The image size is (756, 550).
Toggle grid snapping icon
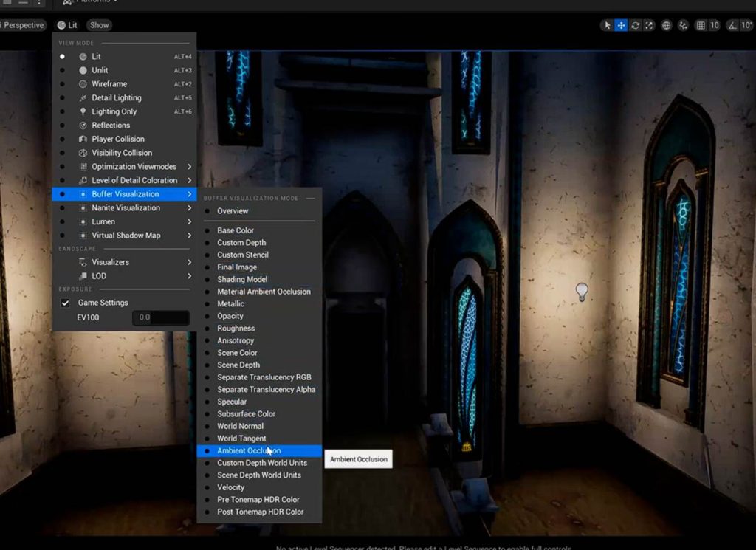coord(701,25)
